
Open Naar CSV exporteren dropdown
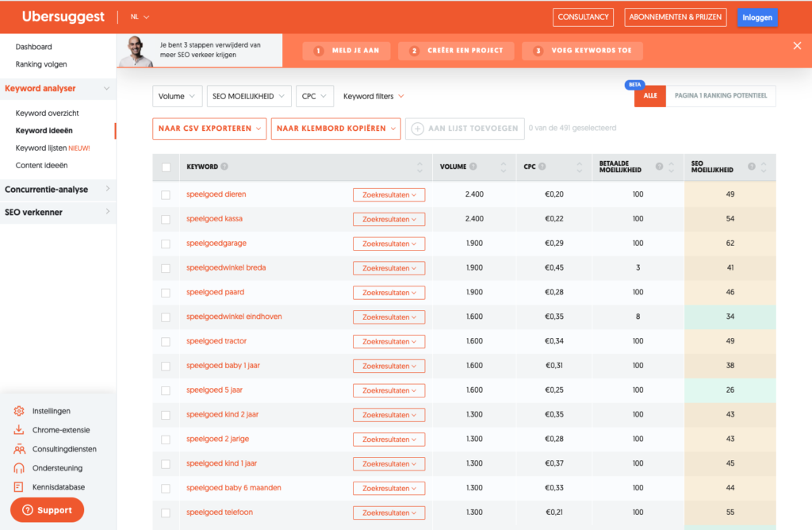[209, 129]
